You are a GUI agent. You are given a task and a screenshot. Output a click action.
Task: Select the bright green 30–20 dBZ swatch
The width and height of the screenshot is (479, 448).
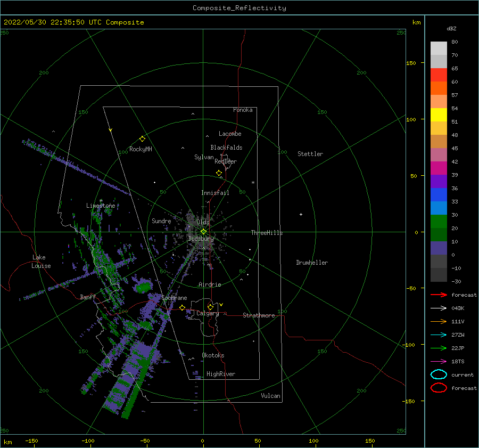click(439, 222)
